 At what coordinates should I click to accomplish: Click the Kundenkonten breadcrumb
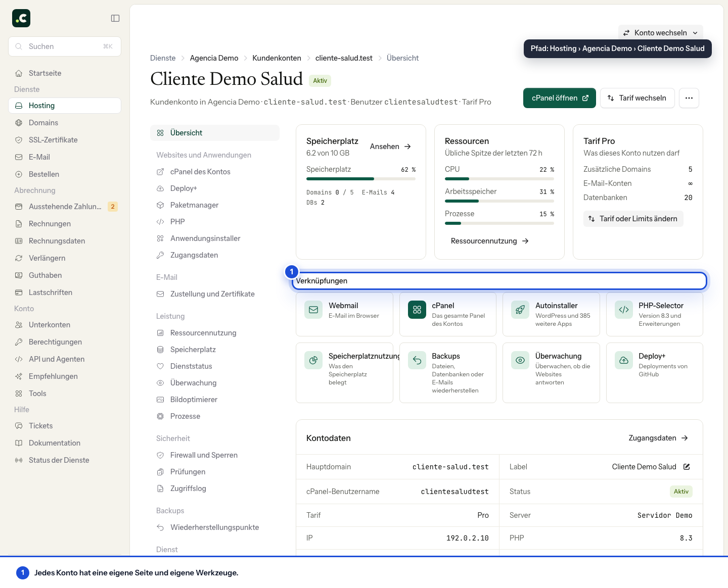point(277,58)
